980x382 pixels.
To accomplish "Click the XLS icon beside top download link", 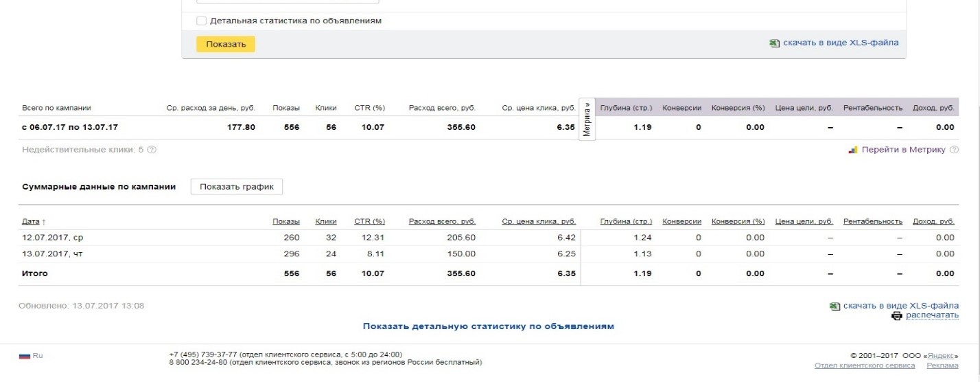I will click(774, 43).
